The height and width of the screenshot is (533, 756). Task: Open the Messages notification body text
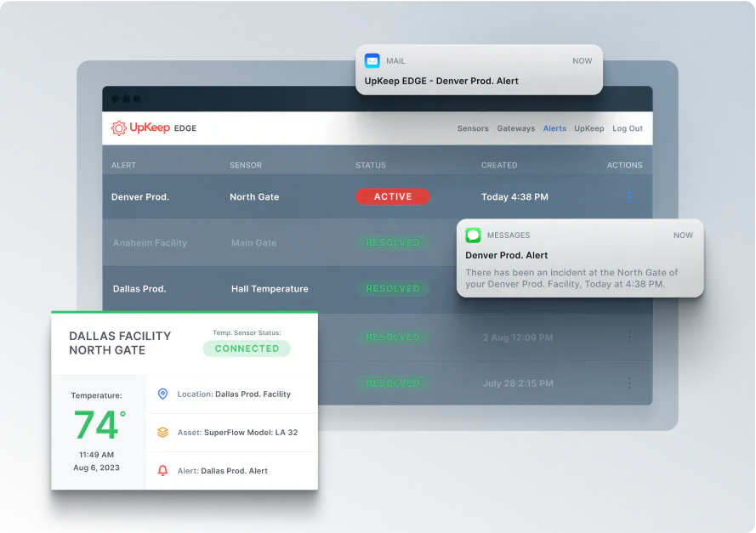coord(571,278)
